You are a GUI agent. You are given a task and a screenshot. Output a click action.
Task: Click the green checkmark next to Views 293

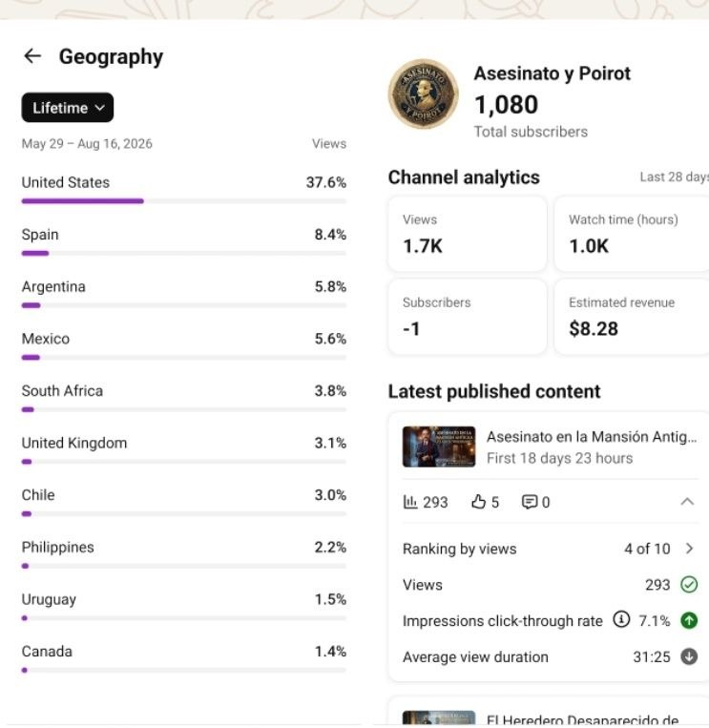click(689, 584)
